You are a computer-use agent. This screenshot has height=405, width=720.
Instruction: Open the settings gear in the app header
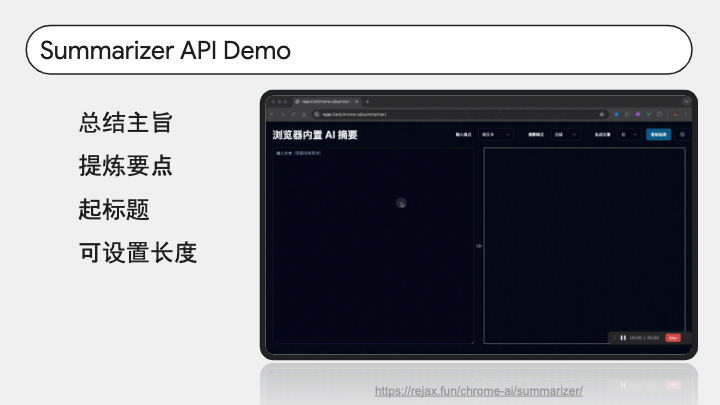click(682, 135)
